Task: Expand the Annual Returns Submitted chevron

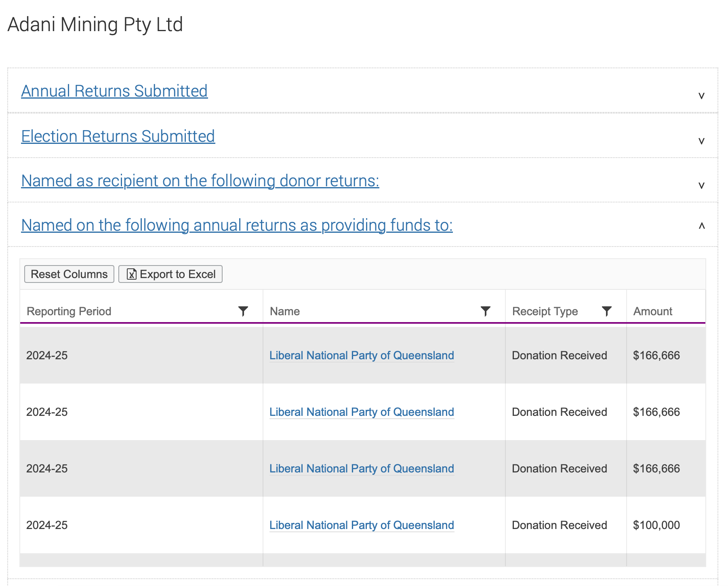Action: pyautogui.click(x=701, y=96)
